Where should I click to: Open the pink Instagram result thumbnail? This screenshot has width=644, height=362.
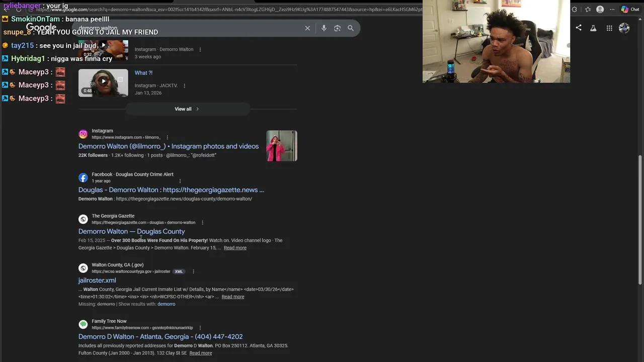pyautogui.click(x=282, y=146)
